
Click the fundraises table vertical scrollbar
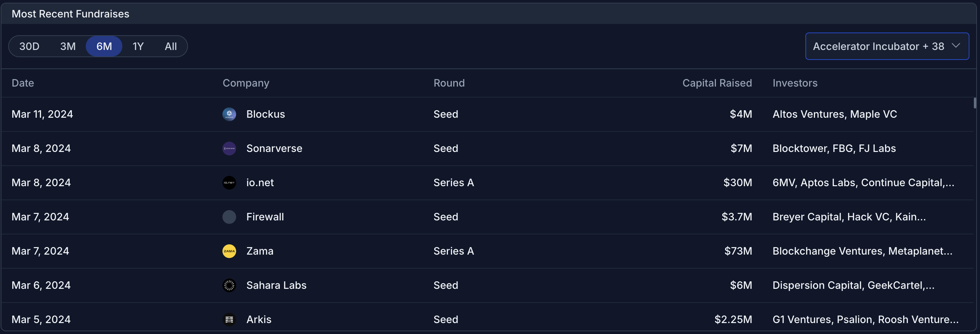click(x=975, y=103)
